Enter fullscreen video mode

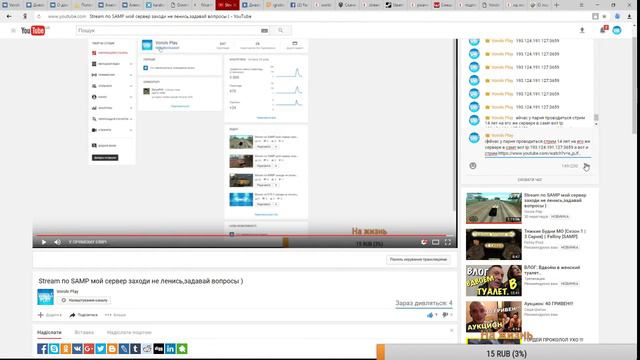point(448,242)
